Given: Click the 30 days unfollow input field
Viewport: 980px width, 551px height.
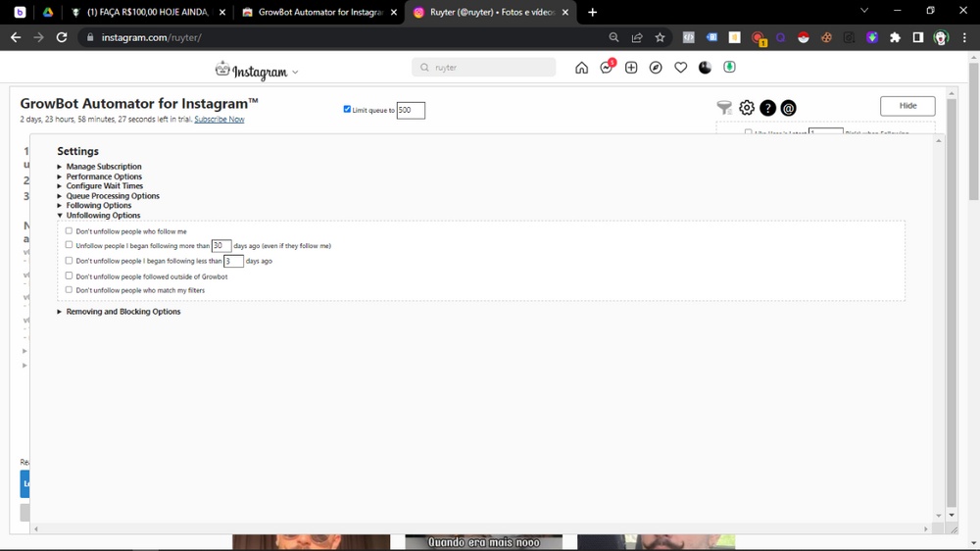Looking at the screenshot, I should (x=221, y=246).
